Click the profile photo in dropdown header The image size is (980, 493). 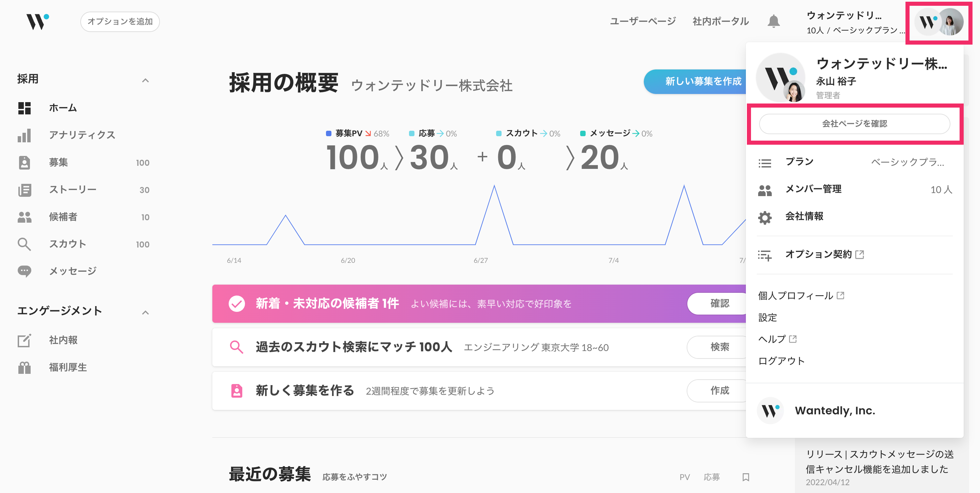[794, 92]
